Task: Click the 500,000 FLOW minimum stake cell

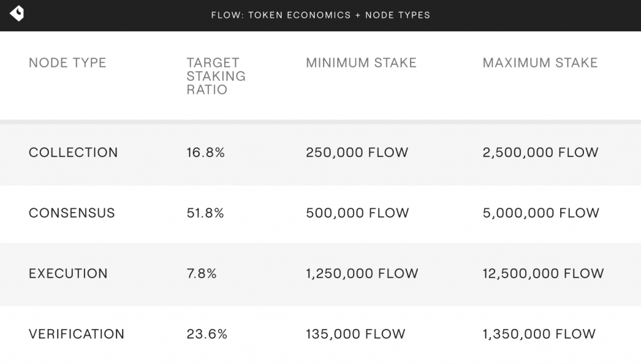Action: point(357,213)
